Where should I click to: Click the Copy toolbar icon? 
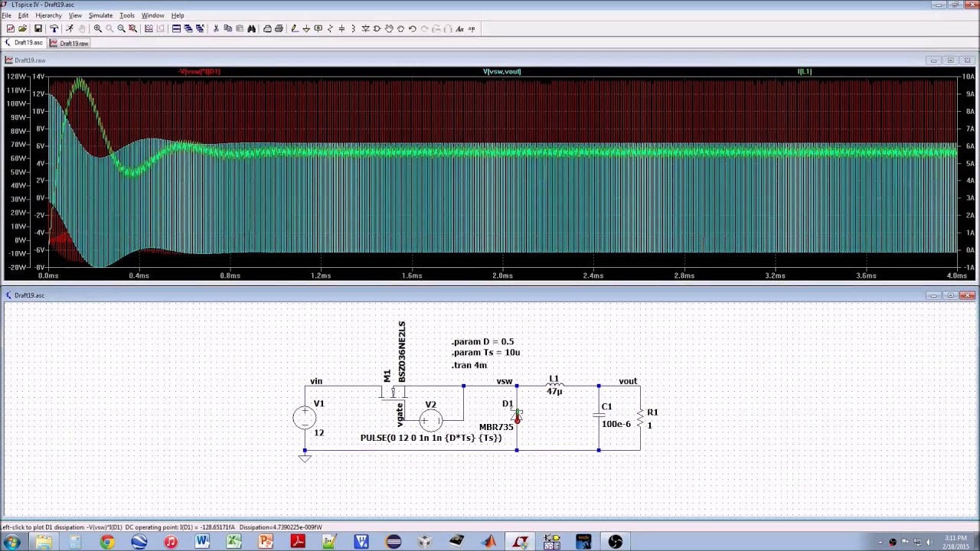pyautogui.click(x=227, y=28)
